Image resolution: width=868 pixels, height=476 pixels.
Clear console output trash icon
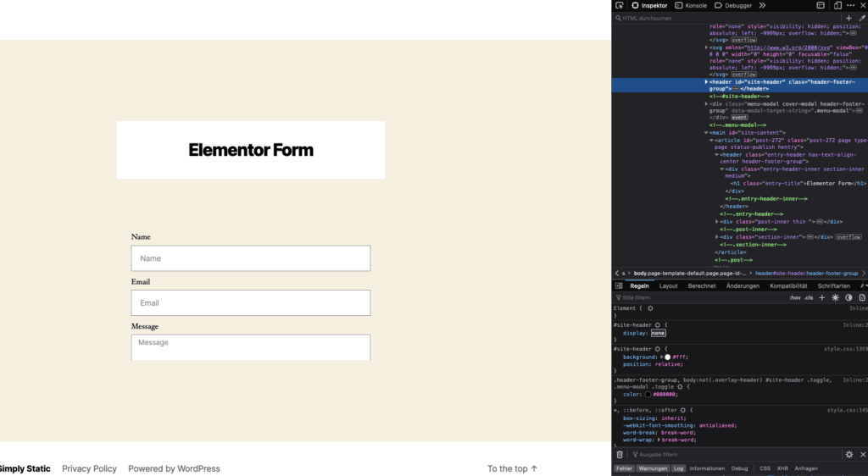[620, 455]
